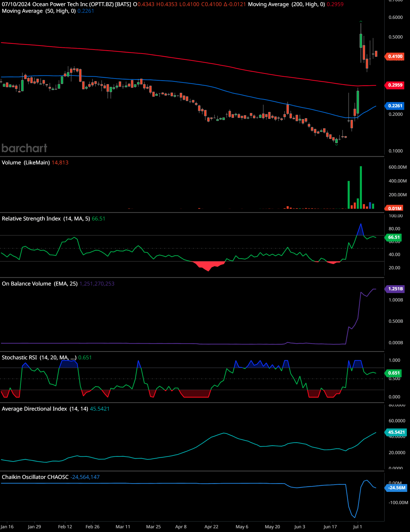Click the On Balance Volume reading 1,251,270,253
410x532 pixels.
(x=97, y=284)
